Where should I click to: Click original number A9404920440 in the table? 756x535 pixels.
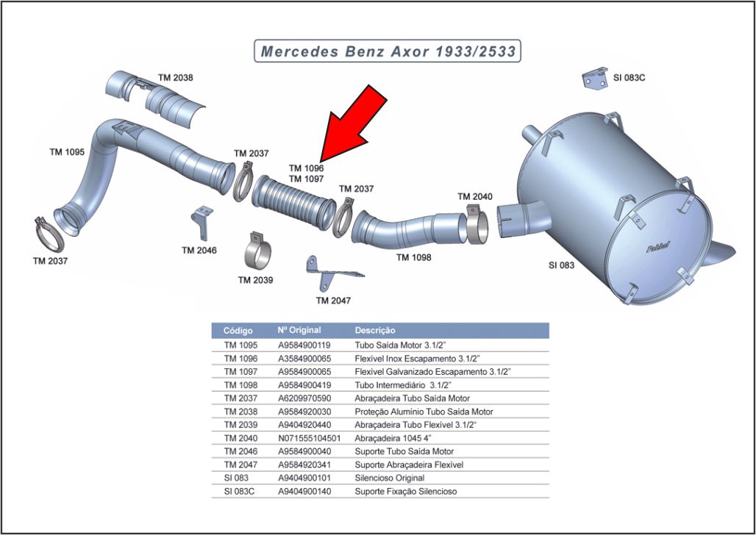304,425
